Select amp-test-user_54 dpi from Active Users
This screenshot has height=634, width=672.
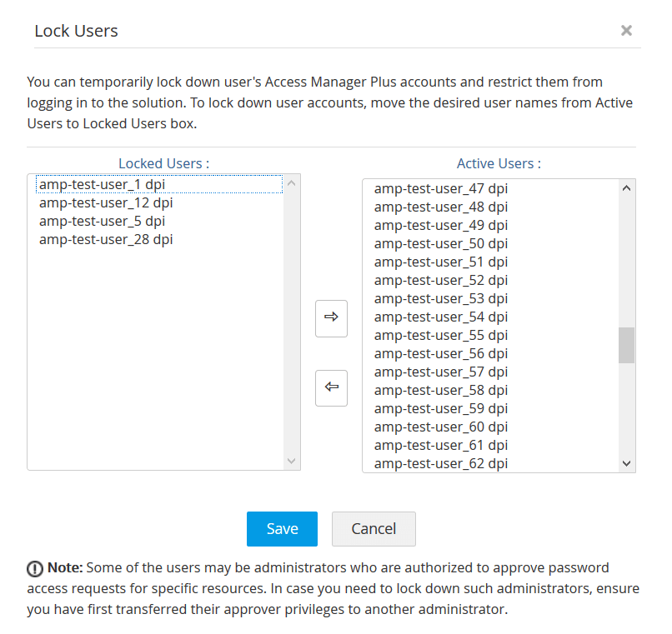(x=440, y=317)
